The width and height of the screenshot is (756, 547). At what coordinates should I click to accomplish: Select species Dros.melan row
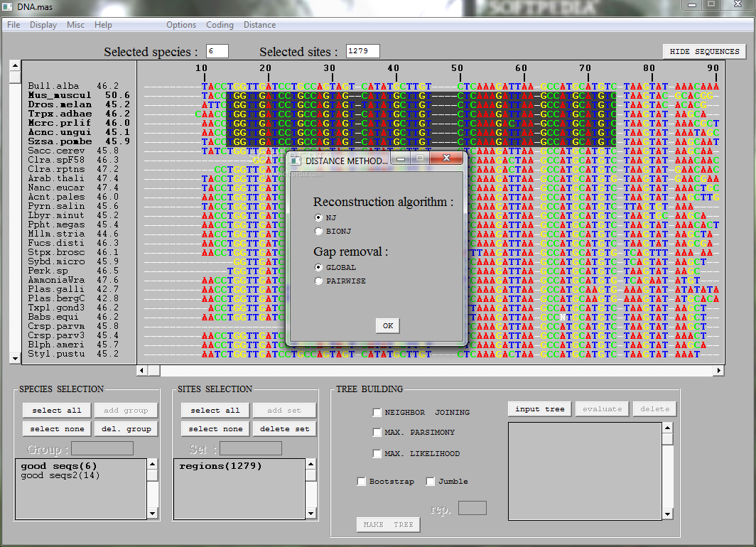click(79, 104)
